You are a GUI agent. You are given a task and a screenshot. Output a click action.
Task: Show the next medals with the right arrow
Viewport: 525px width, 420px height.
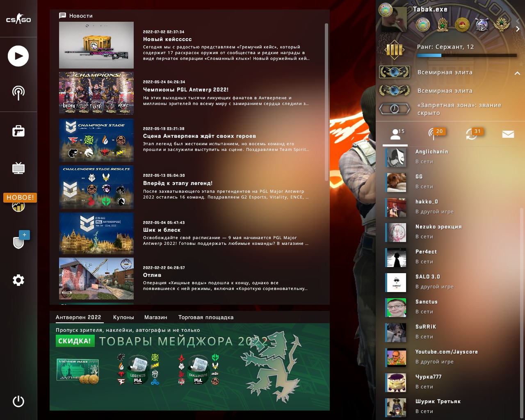point(518,29)
